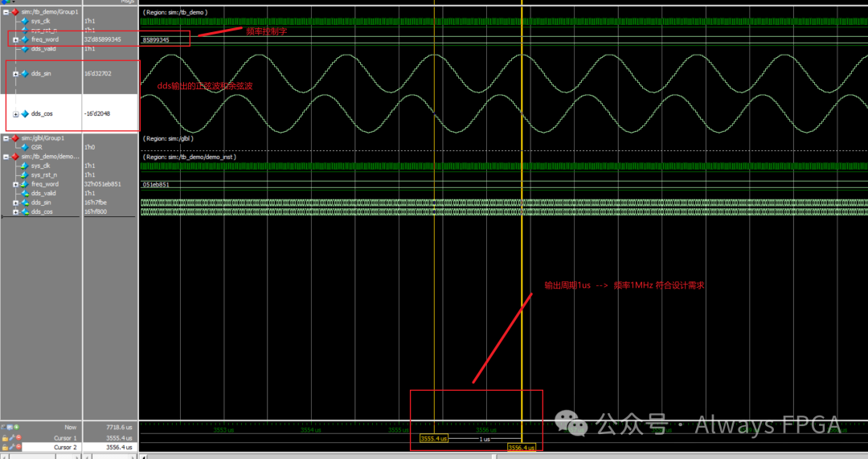868x459 pixels.
Task: Click the green plus Insert Cursor icon
Action: pos(17,427)
